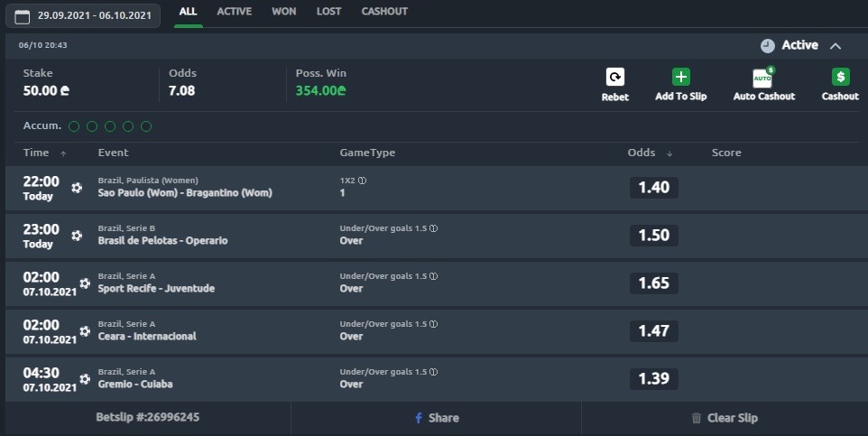868x436 pixels.
Task: Click the Share button
Action: pyautogui.click(x=436, y=418)
